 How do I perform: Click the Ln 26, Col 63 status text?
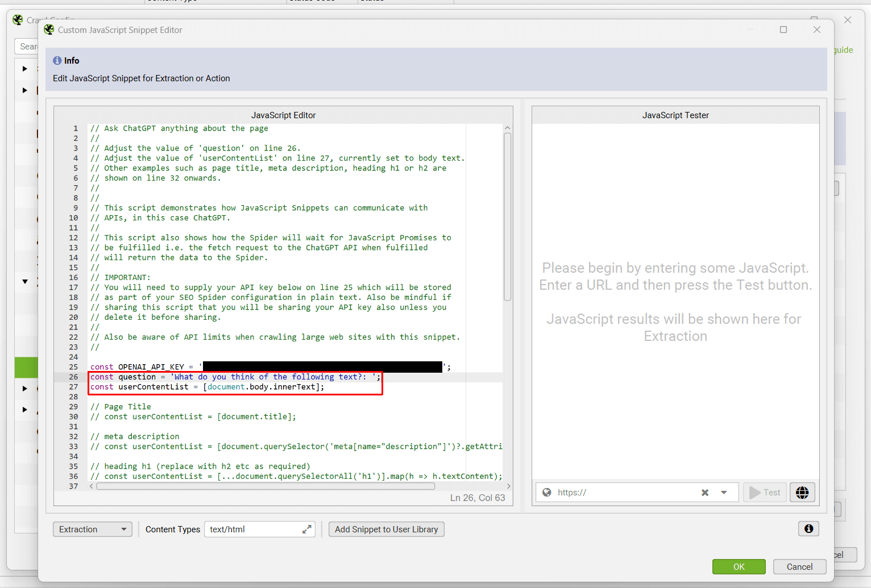coord(478,498)
